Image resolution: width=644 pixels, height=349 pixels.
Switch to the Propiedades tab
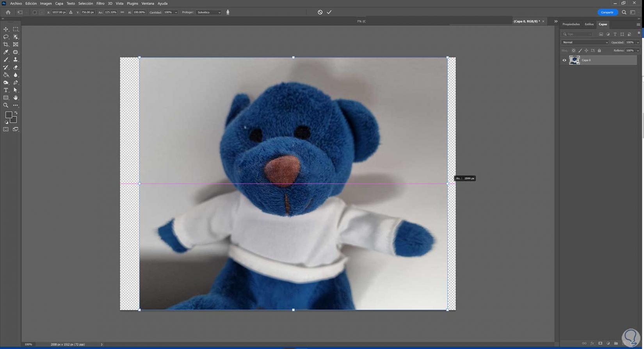point(571,24)
